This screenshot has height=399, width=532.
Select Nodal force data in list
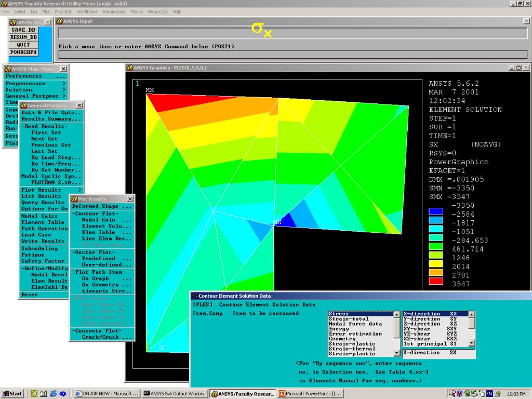[361, 324]
